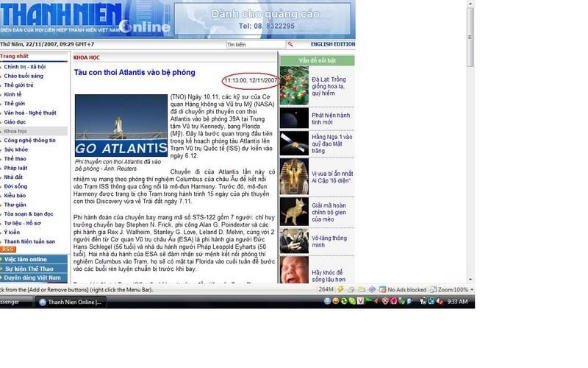Click the overlapping windows icon in status bar
This screenshot has width=588, height=368.
[351, 289]
